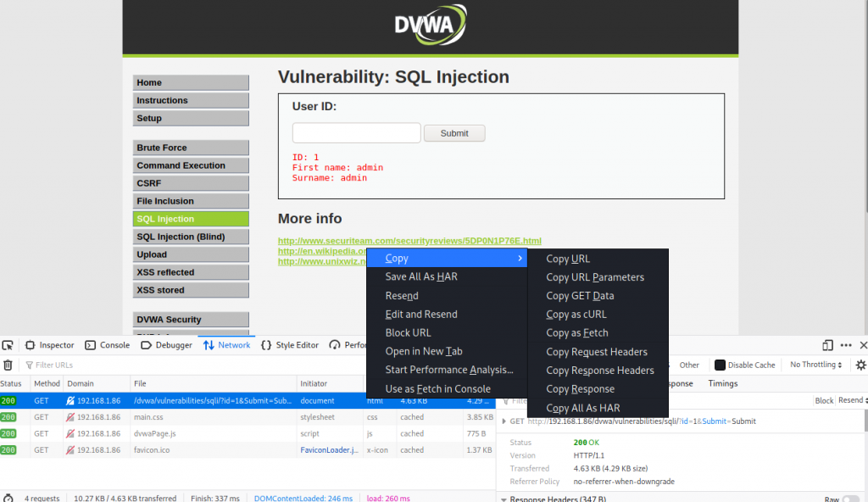Click the responsive design mode icon
Viewport: 868px width, 502px height.
827,345
